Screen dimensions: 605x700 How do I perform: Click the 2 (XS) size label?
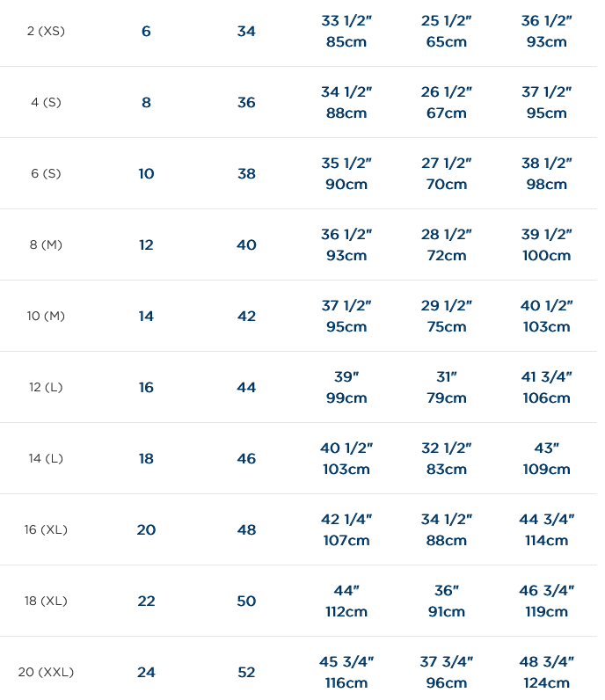pos(46,32)
